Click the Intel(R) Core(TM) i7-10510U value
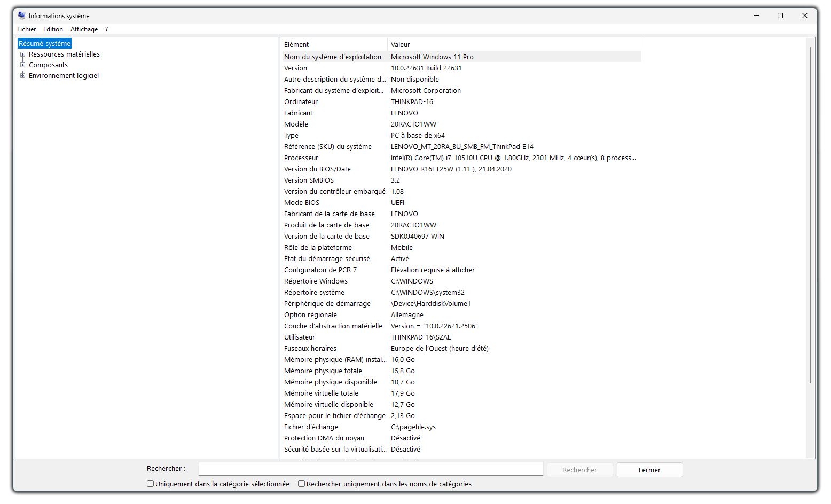 click(513, 158)
